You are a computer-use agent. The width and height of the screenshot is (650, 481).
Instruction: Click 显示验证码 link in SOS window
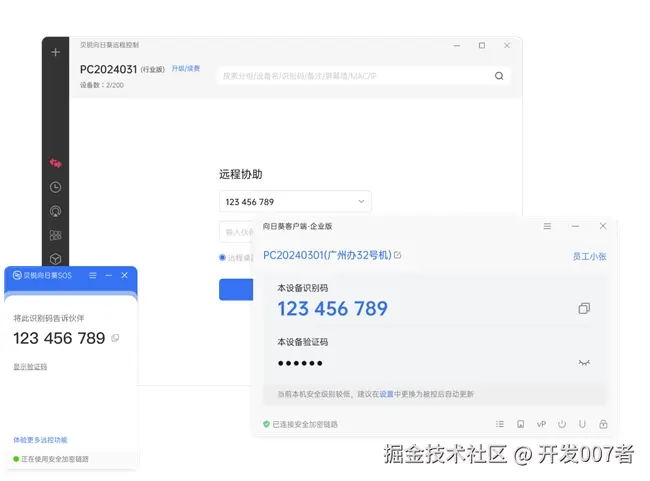[30, 367]
